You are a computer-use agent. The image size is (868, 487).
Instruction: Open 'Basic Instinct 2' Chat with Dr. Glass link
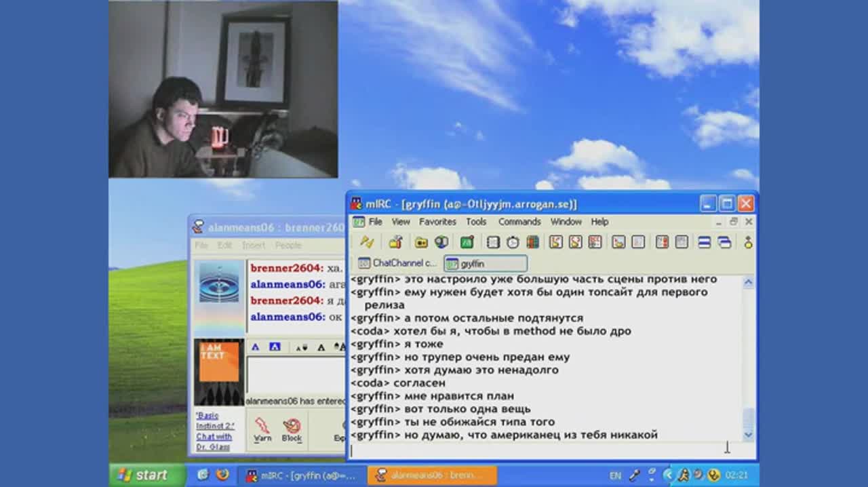[215, 431]
